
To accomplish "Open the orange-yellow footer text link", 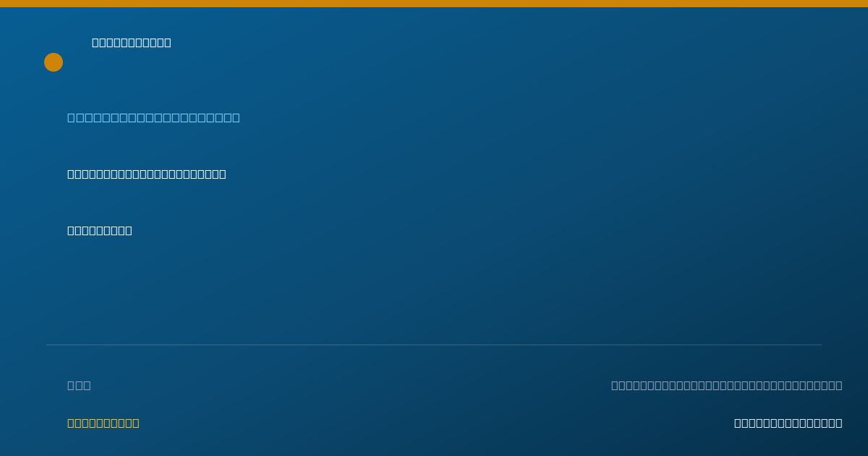I will point(103,423).
